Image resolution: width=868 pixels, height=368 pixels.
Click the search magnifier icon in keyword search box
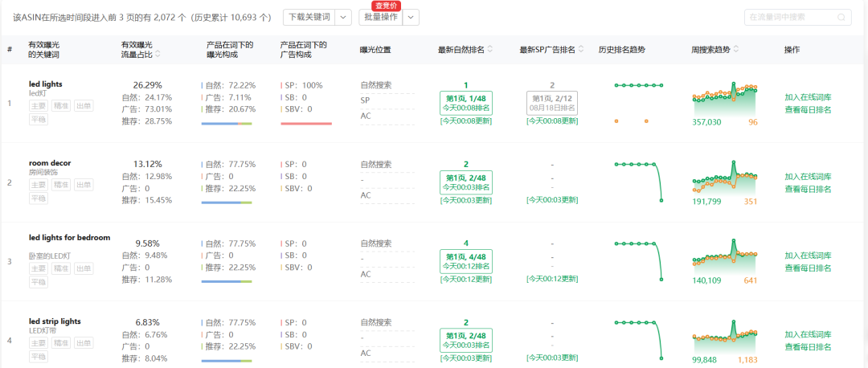coord(841,17)
